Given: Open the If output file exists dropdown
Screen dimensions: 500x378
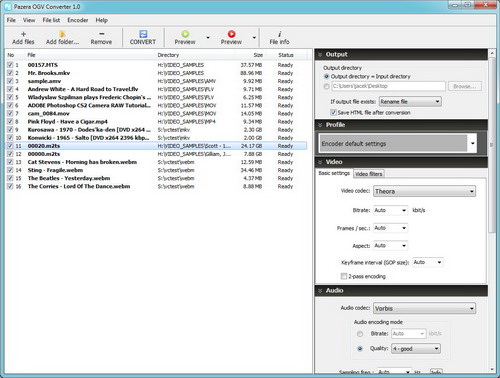Looking at the screenshot, I should [410, 102].
